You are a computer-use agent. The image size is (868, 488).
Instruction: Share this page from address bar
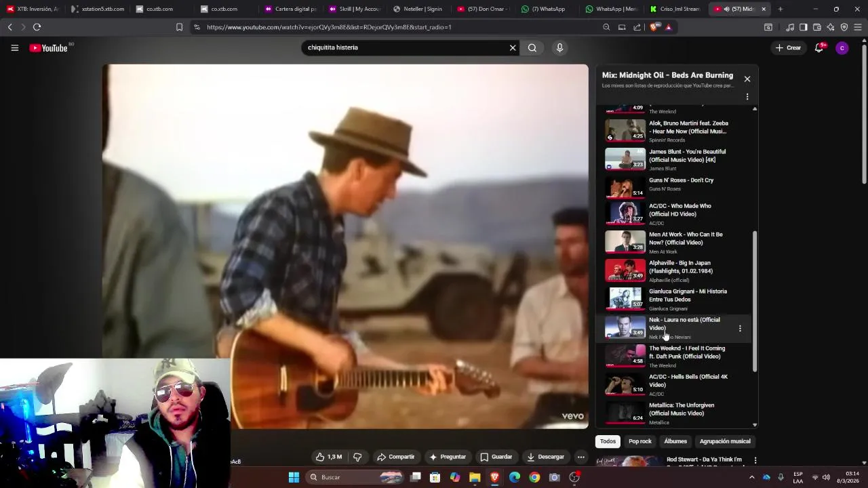tap(637, 27)
